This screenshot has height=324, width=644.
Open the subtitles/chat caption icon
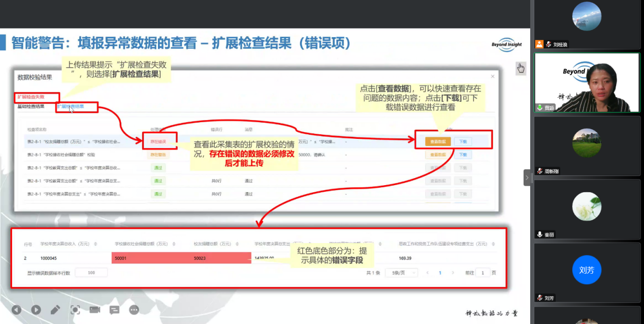pyautogui.click(x=114, y=309)
